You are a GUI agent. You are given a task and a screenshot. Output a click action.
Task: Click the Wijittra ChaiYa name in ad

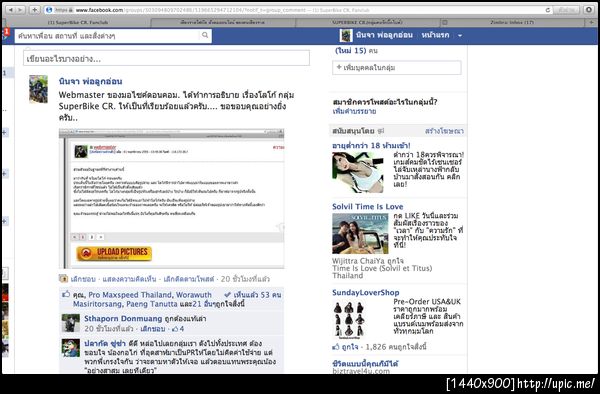point(358,261)
